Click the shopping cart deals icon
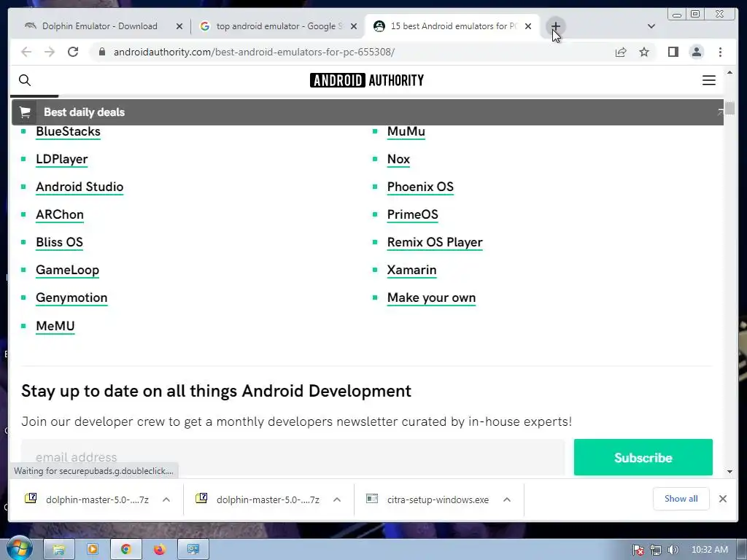The width and height of the screenshot is (747, 560). 25,112
